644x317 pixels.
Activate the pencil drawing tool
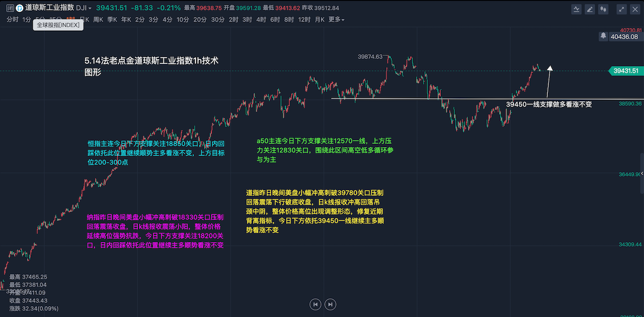pyautogui.click(x=590, y=9)
